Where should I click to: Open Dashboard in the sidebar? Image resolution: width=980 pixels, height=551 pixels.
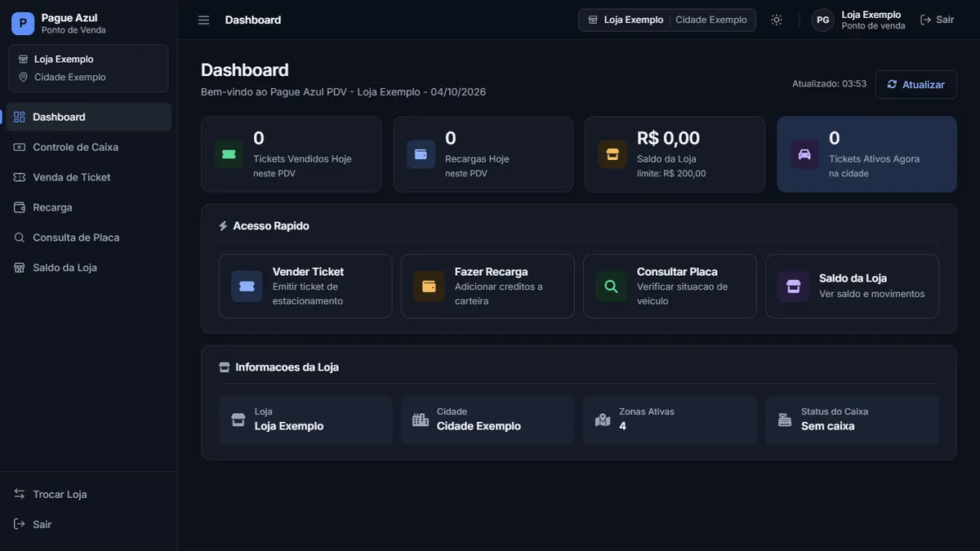tap(88, 117)
